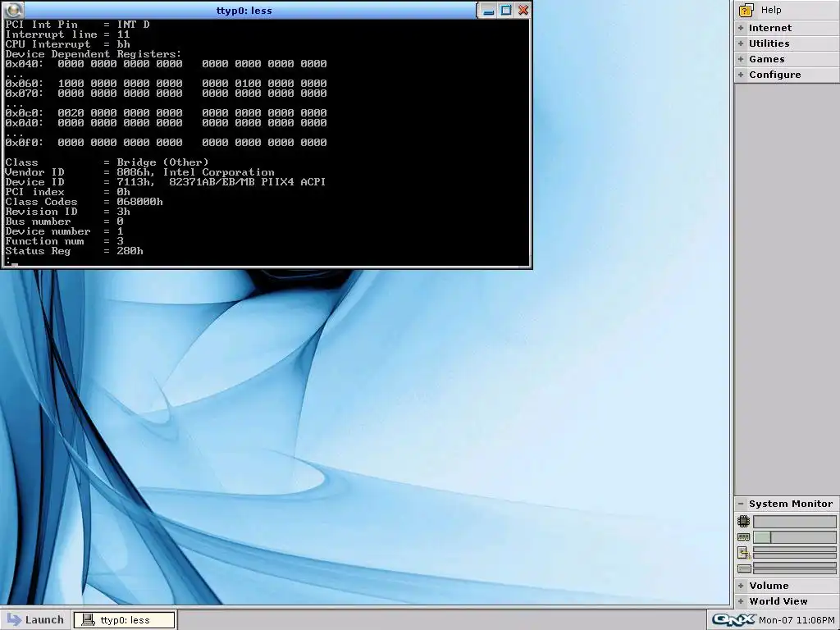Click the 0x0f0: register row label

point(25,143)
